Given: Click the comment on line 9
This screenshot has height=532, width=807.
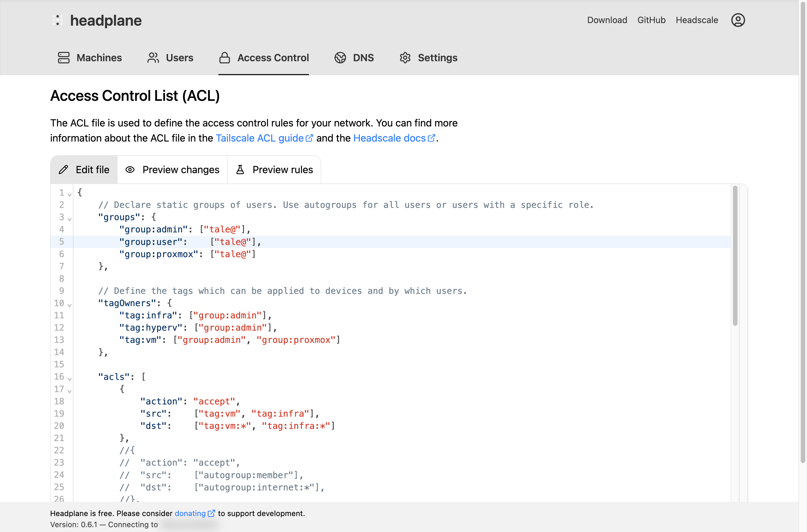Looking at the screenshot, I should (x=282, y=291).
